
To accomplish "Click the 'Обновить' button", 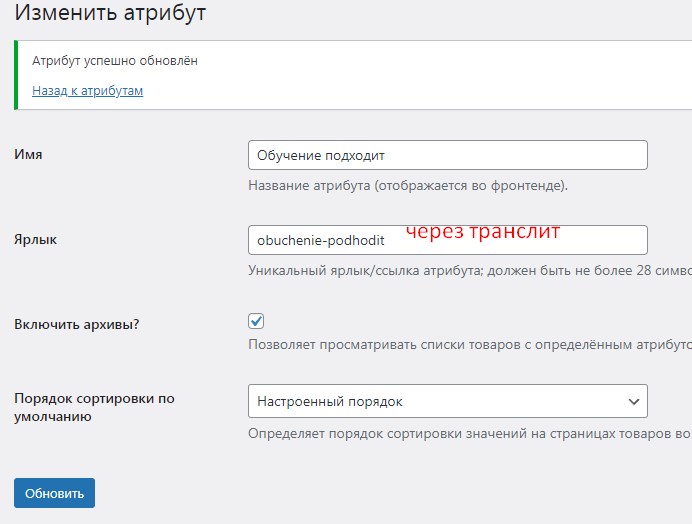I will coord(54,493).
